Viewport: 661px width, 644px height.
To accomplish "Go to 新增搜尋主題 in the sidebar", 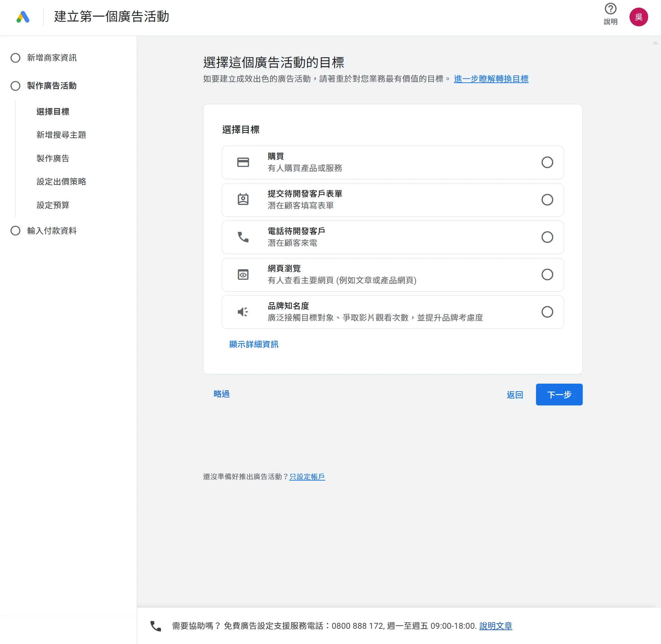I will tap(61, 135).
